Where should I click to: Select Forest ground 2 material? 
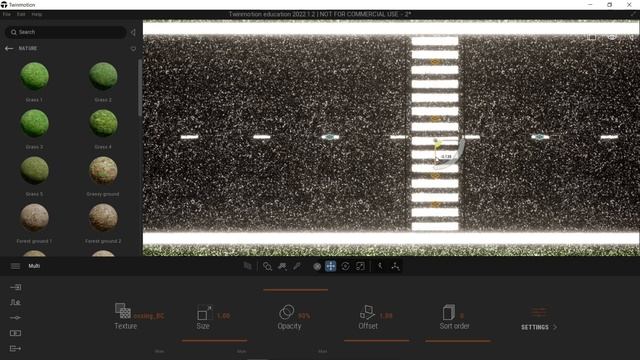pos(103,218)
